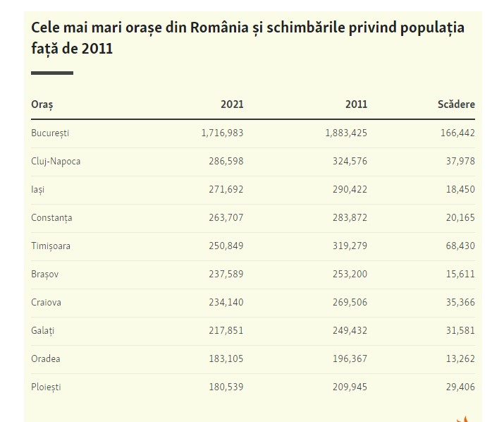This screenshot has width=504, height=422.
Task: Click the Cluj-Napoca city cell
Action: pos(56,161)
